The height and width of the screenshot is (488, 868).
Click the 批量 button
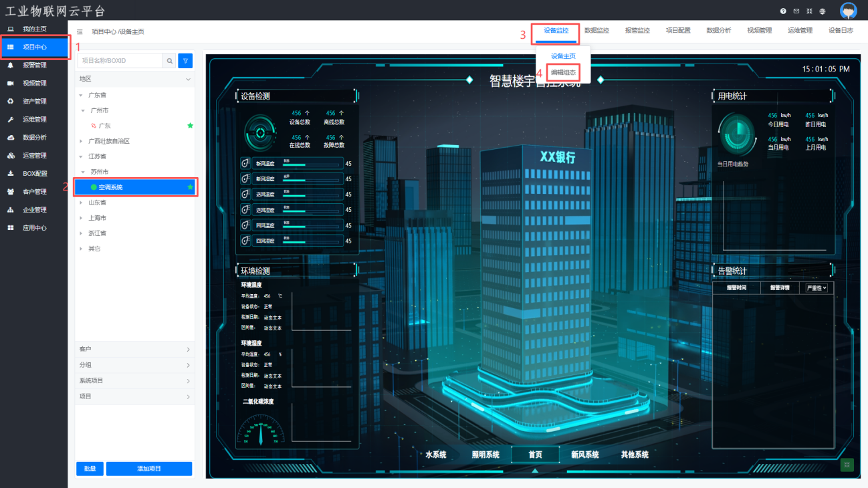(90, 469)
